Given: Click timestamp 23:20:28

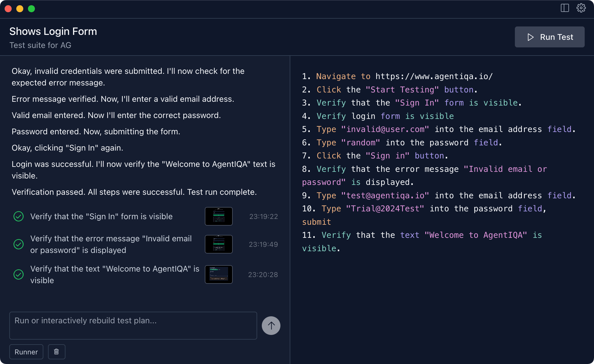Looking at the screenshot, I should click(x=263, y=274).
